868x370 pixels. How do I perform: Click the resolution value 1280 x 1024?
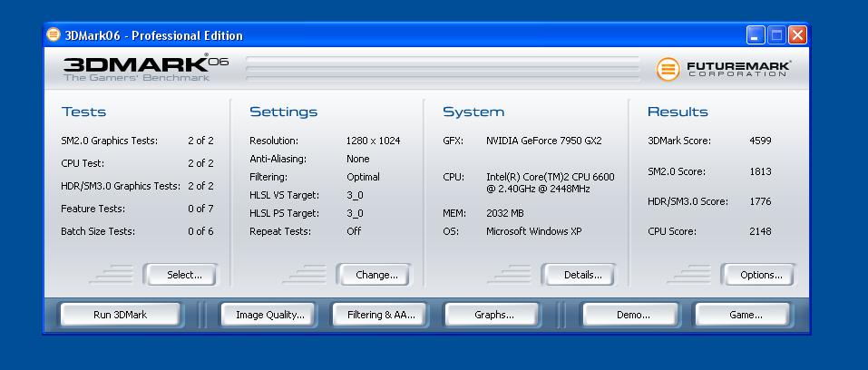[373, 141]
